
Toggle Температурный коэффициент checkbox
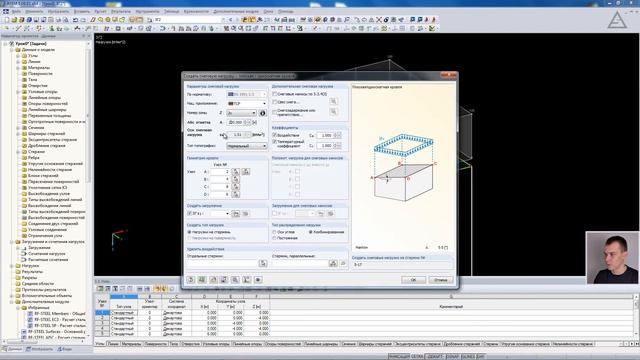(275, 142)
